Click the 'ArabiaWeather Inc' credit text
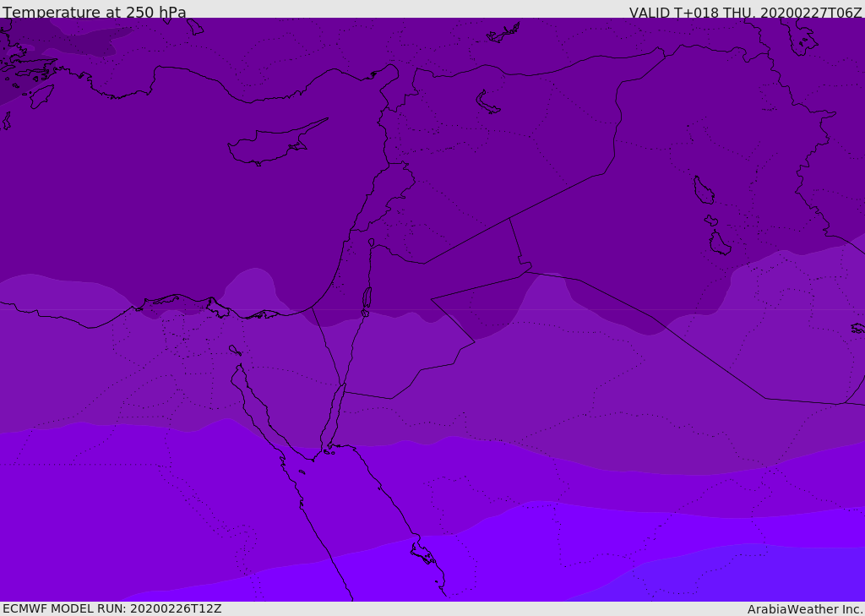Screen dimensions: 865x616 804,609
